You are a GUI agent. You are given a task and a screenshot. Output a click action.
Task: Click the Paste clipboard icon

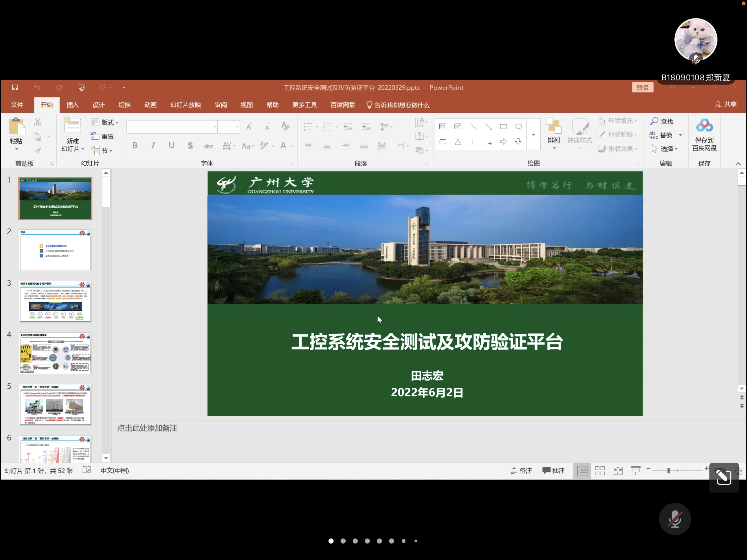pos(16,127)
